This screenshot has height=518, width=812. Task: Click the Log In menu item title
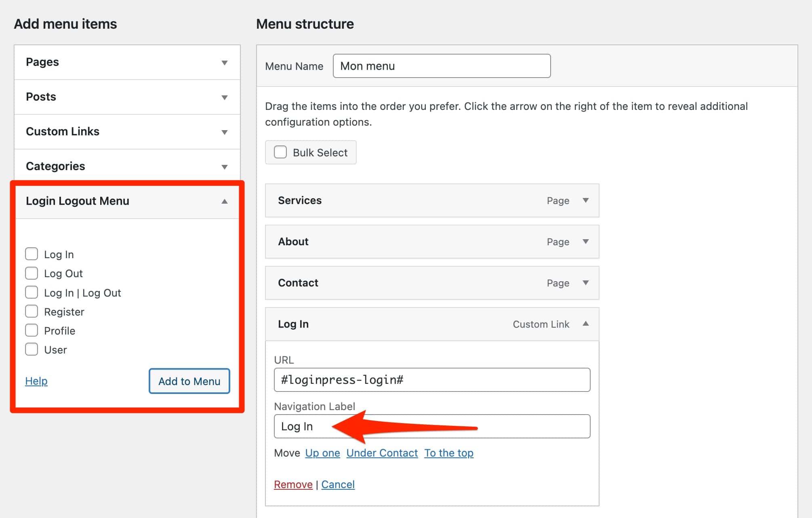point(293,324)
